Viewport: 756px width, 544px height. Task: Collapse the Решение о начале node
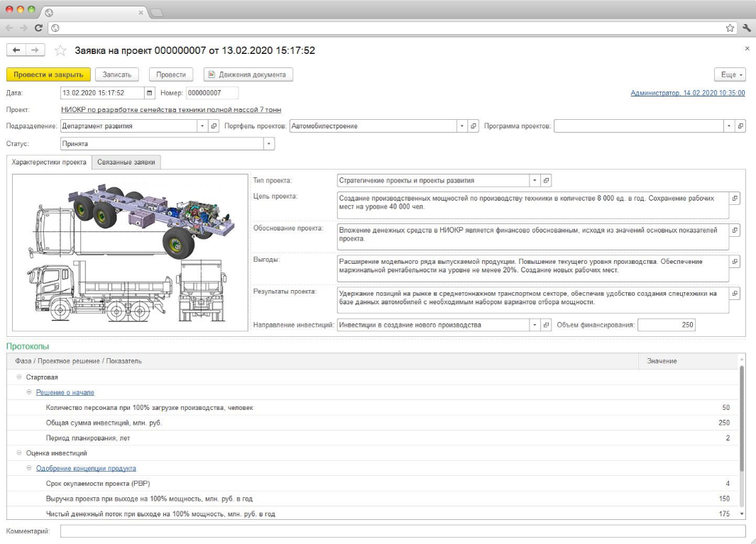pos(29,392)
